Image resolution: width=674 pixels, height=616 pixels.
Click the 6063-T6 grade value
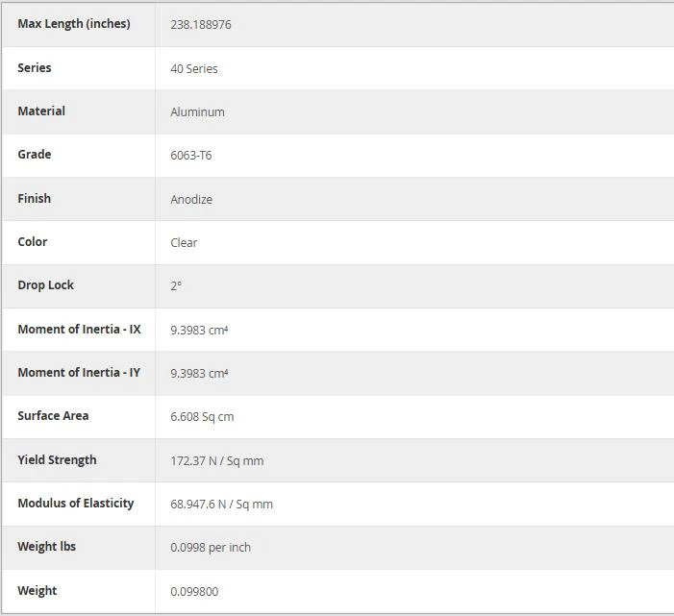190,155
